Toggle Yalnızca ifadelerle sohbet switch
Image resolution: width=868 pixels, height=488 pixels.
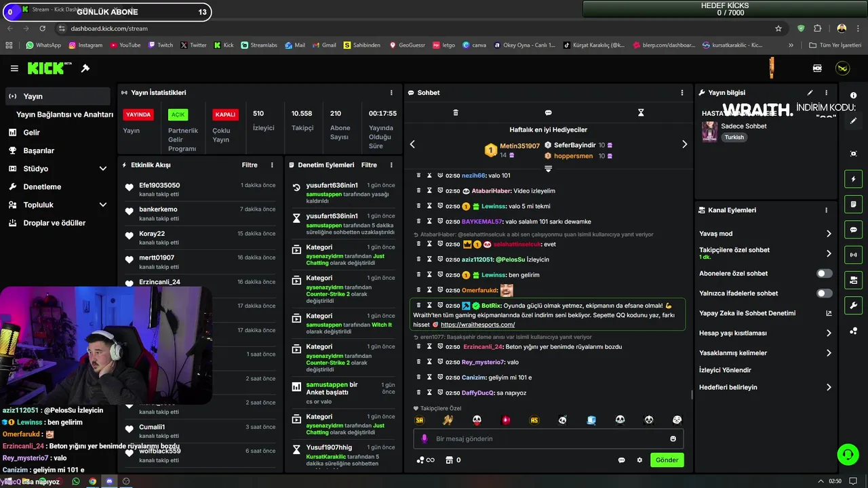825,293
